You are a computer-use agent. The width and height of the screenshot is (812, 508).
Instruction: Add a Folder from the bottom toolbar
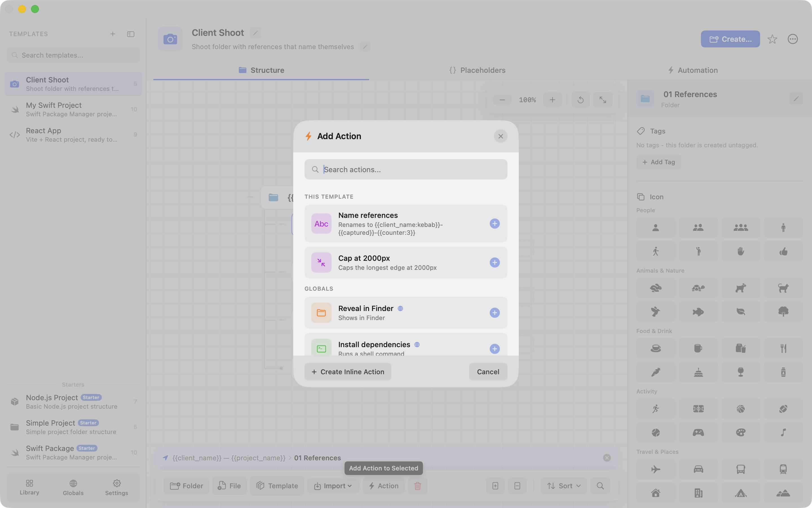(186, 486)
